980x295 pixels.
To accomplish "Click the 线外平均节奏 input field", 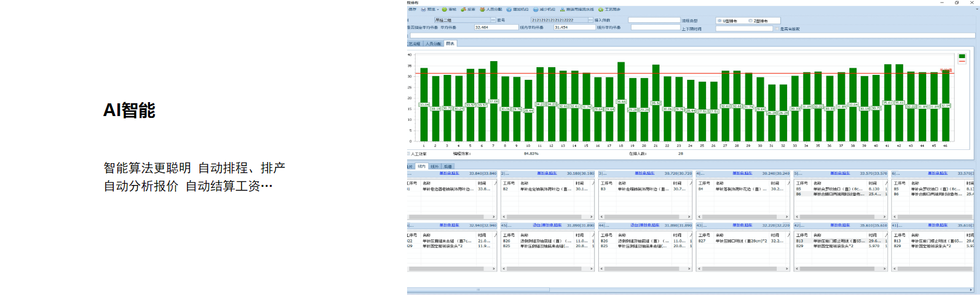I will click(x=656, y=27).
